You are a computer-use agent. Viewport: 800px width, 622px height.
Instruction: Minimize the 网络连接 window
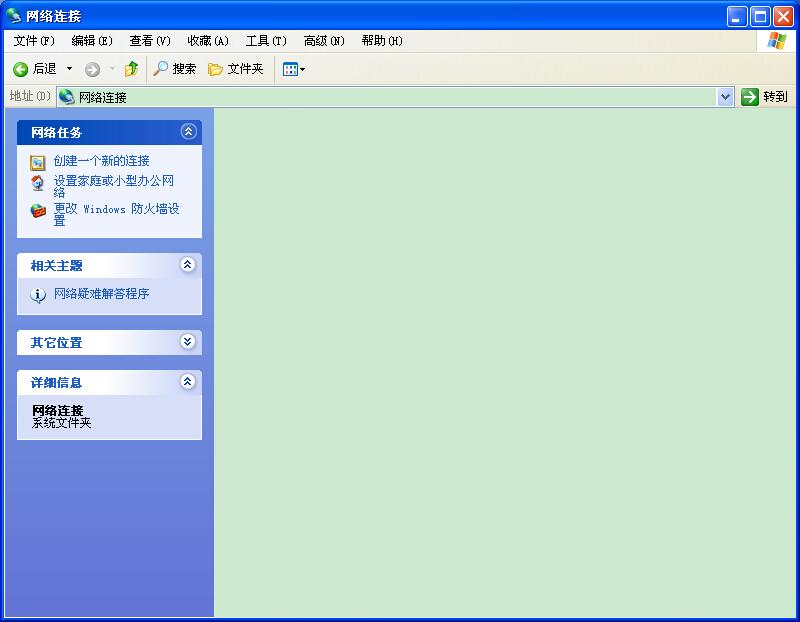click(737, 17)
